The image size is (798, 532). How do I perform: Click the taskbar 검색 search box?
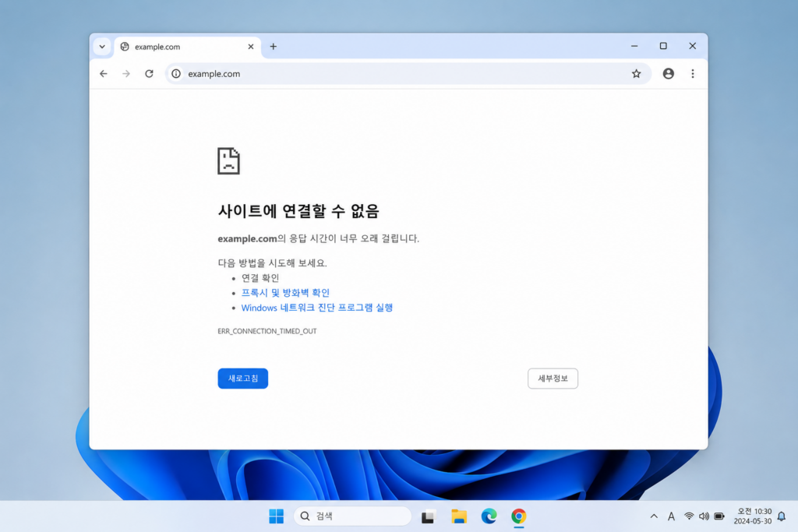[353, 516]
